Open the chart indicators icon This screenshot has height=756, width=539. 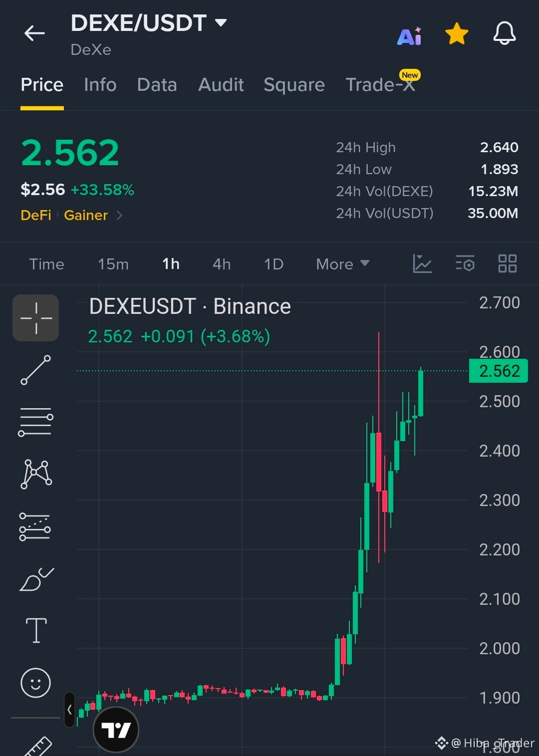(422, 263)
